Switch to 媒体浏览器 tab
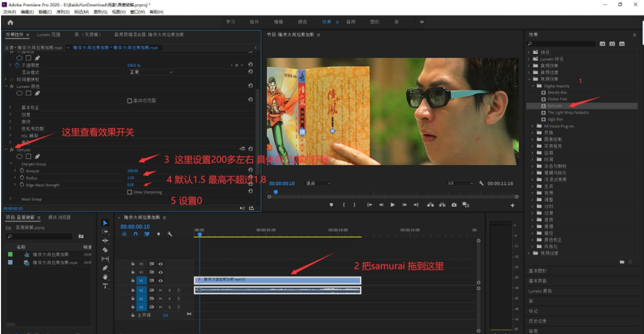The width and height of the screenshot is (644, 334). click(59, 217)
